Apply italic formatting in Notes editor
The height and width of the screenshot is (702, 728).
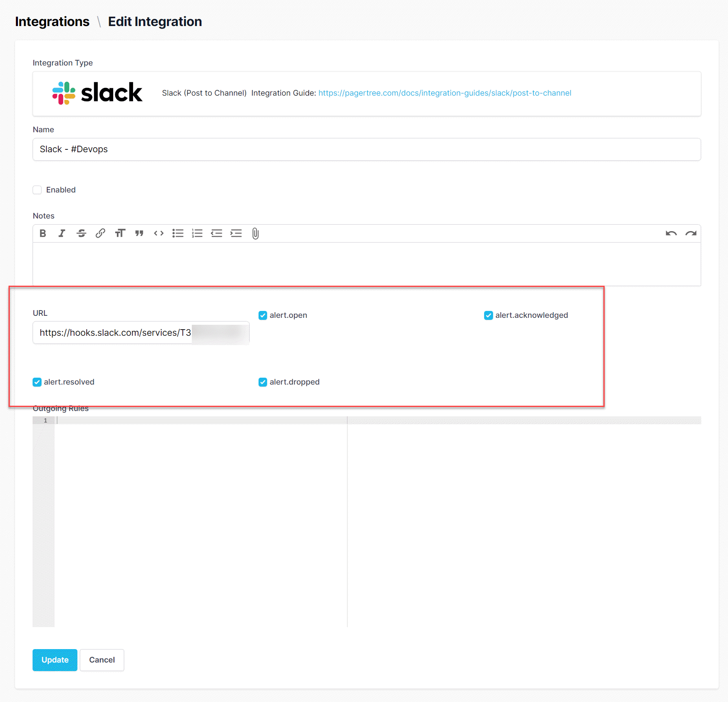pos(61,233)
